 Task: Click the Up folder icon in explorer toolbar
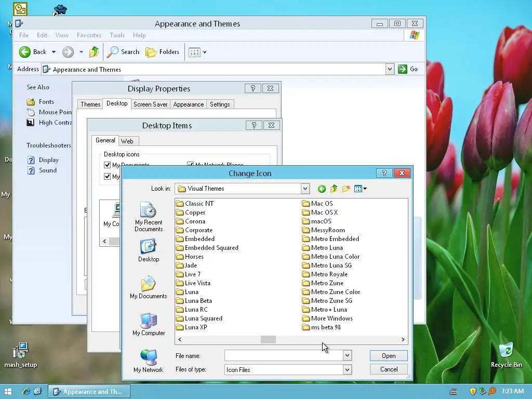coord(94,52)
